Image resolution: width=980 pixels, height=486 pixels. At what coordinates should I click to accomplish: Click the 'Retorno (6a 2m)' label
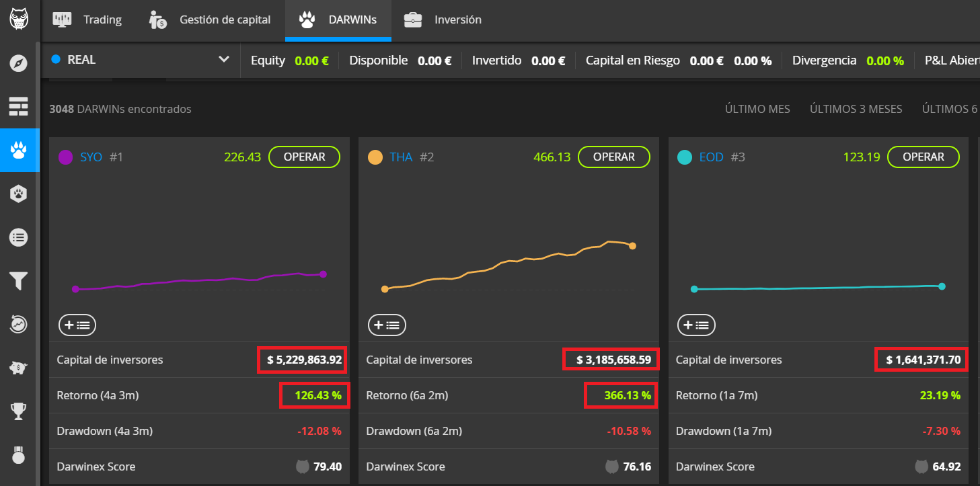pos(407,396)
